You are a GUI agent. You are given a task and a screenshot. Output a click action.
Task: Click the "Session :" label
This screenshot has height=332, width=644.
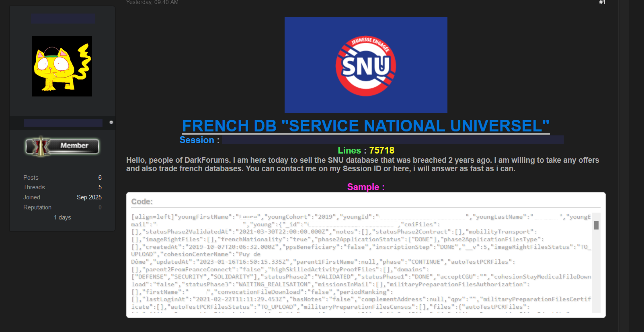tap(199, 140)
